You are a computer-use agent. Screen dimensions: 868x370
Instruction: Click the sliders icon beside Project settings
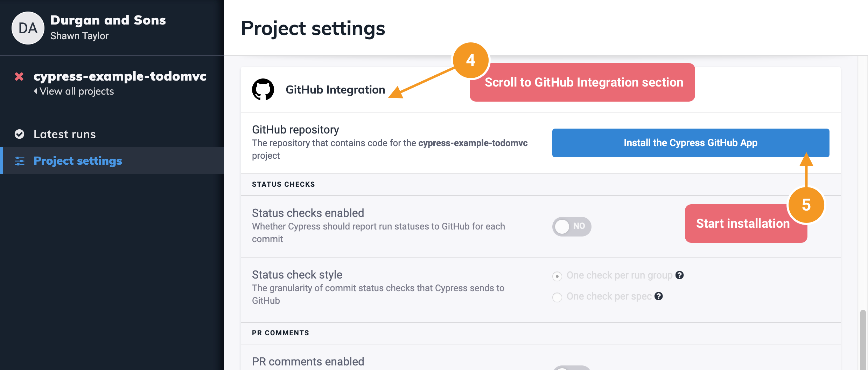(x=19, y=161)
